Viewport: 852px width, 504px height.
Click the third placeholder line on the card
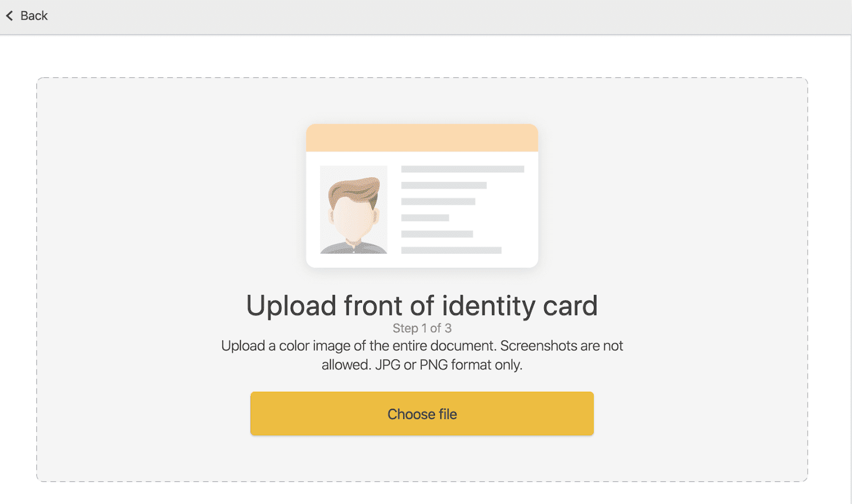pyautogui.click(x=438, y=202)
